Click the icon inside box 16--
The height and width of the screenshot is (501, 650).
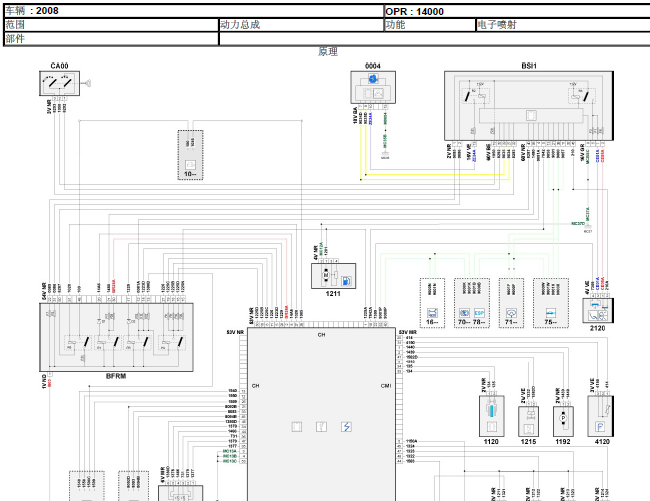click(432, 313)
